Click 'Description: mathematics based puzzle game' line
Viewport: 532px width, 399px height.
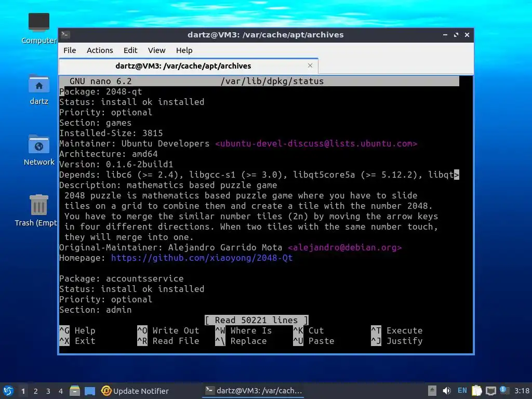pos(168,185)
